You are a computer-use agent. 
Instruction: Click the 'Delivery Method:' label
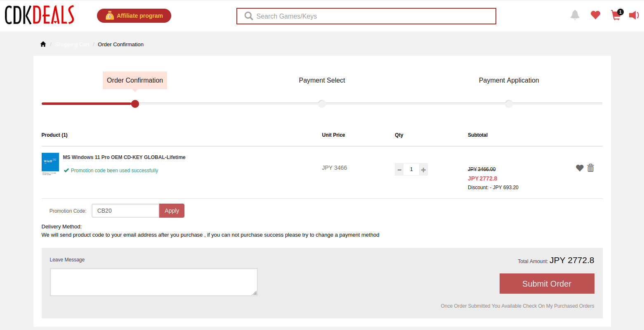(x=61, y=227)
